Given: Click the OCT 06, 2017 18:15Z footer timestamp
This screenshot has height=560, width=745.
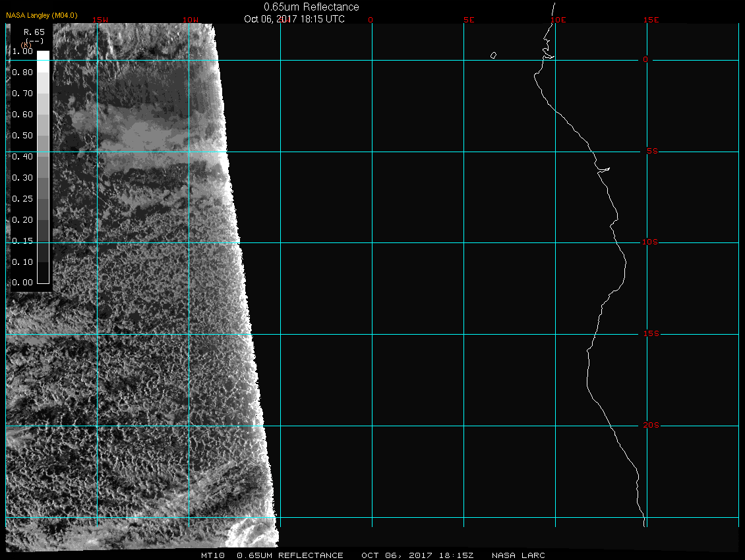Looking at the screenshot, I should coord(417,555).
